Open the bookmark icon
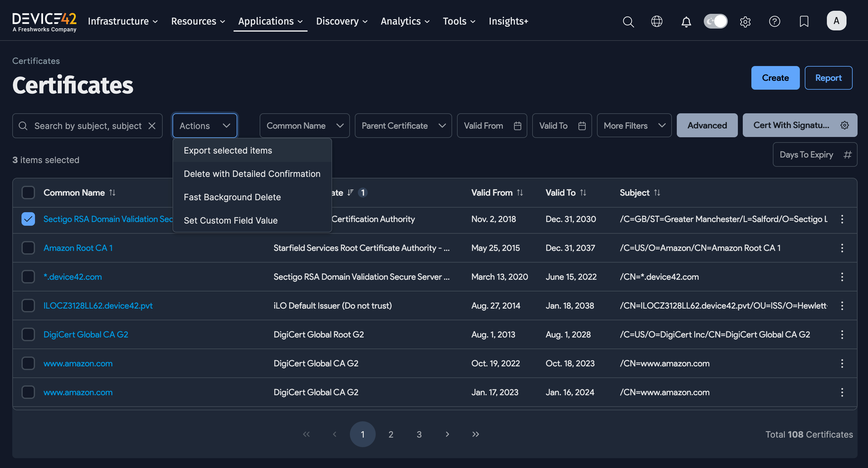The height and width of the screenshot is (468, 868). pos(804,21)
